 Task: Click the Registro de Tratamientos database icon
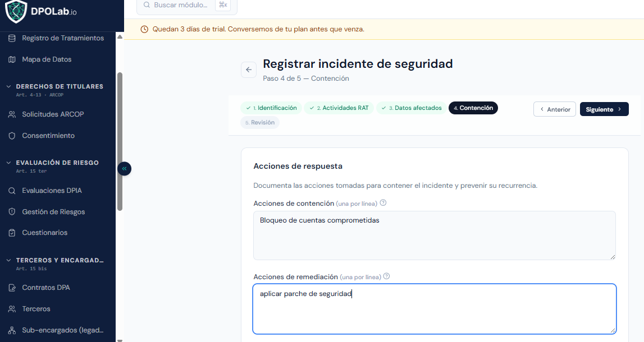click(x=12, y=38)
